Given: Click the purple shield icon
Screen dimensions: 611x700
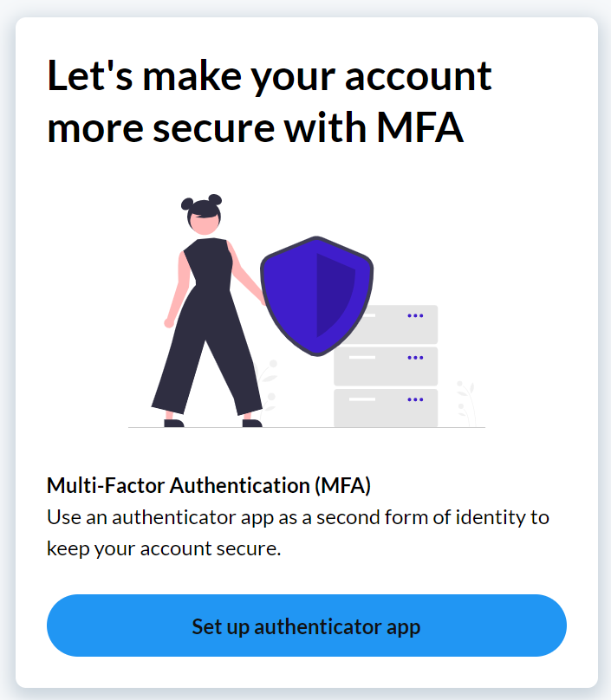Looking at the screenshot, I should pos(317,295).
